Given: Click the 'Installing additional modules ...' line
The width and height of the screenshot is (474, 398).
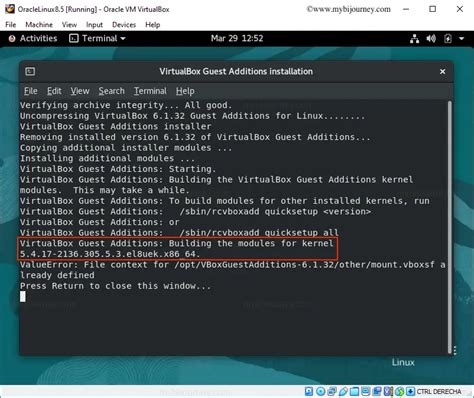Looking at the screenshot, I should 107,158.
